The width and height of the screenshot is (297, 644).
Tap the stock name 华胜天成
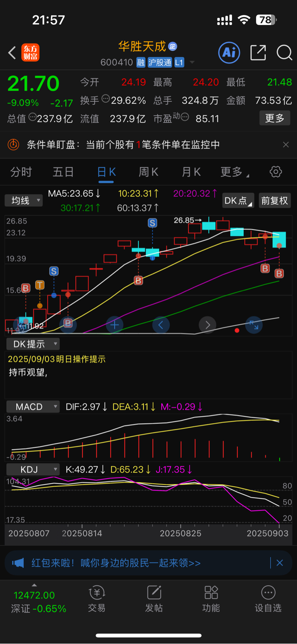142,46
